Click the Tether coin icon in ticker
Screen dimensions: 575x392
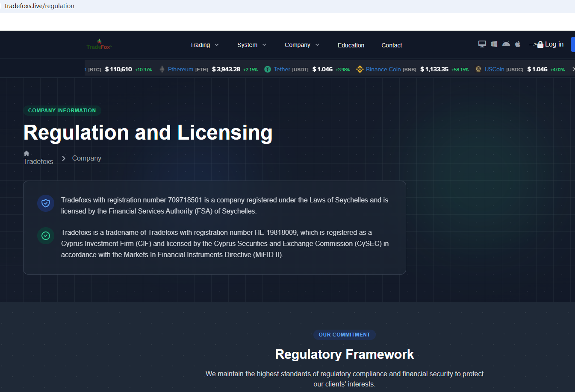[268, 69]
